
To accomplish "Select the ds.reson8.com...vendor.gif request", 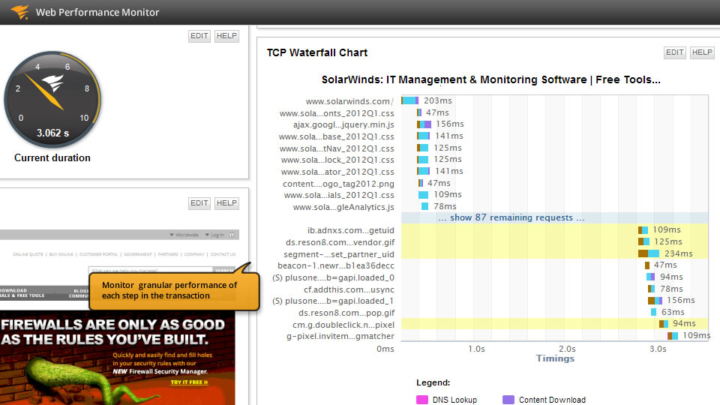I will [340, 242].
